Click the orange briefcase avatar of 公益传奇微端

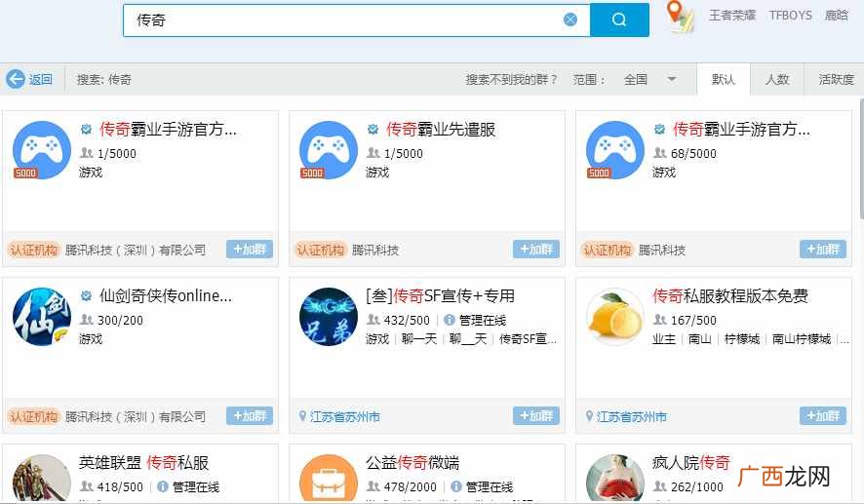click(329, 478)
